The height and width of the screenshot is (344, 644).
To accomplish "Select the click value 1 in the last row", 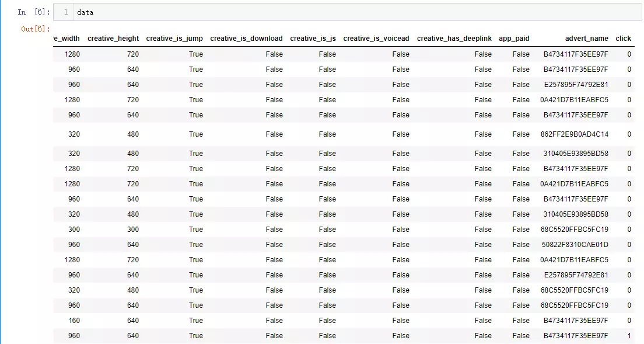I will [629, 336].
